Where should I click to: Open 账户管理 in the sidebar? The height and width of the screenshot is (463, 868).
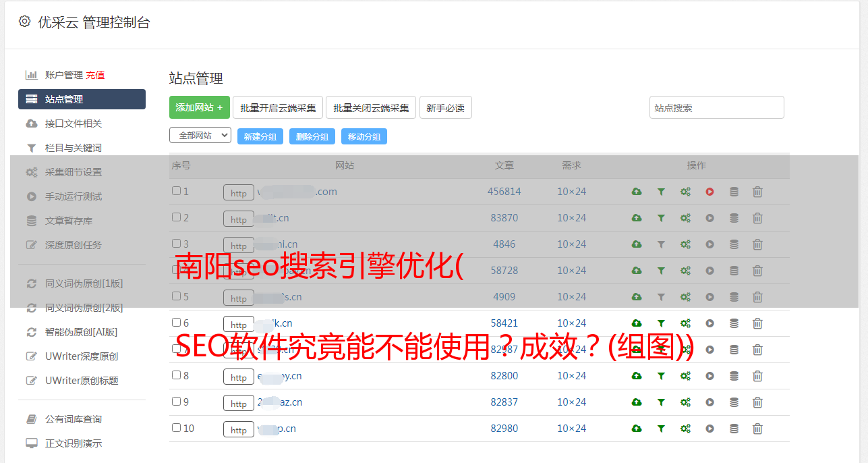pos(64,75)
